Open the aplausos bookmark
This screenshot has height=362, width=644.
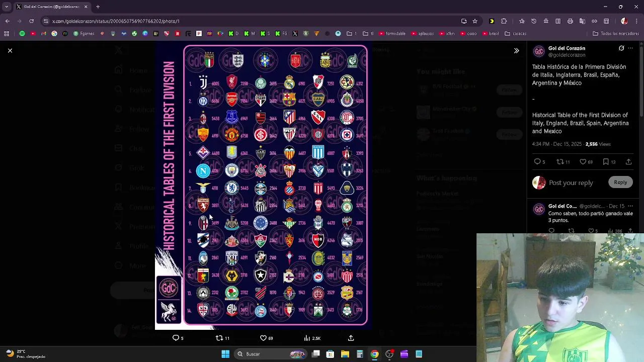pyautogui.click(x=422, y=34)
